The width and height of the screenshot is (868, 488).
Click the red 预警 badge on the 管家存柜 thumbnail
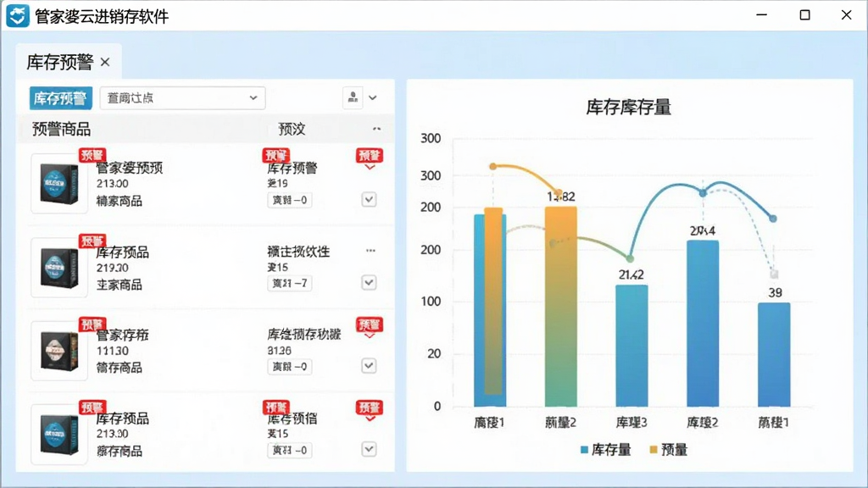[92, 324]
